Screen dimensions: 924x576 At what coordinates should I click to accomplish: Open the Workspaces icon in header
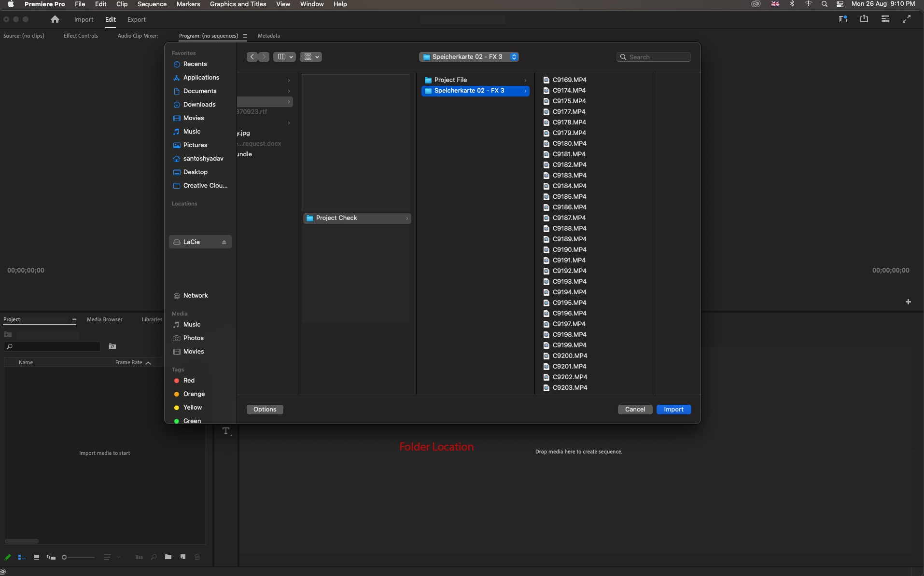pyautogui.click(x=843, y=19)
